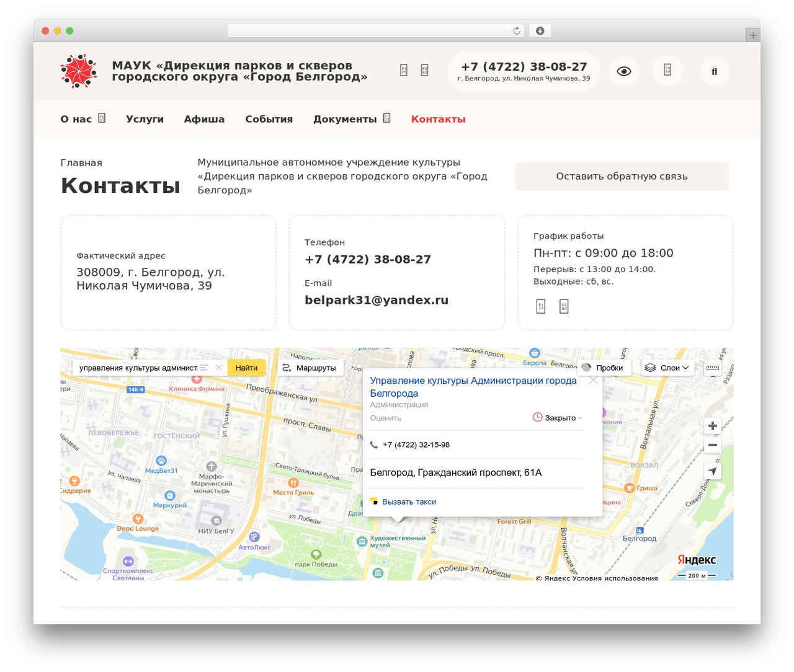
Task: Click the map geolocation arrow icon
Action: (713, 471)
